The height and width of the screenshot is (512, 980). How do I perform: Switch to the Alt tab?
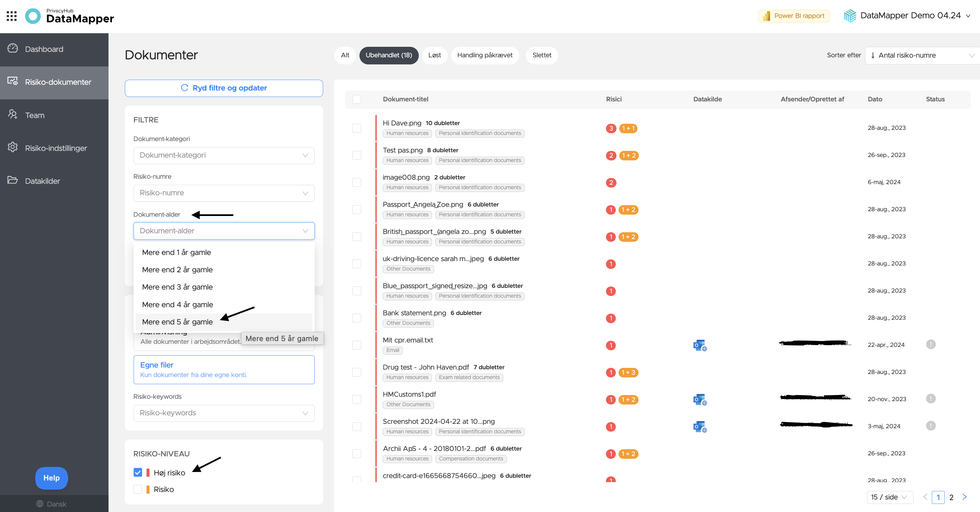345,56
